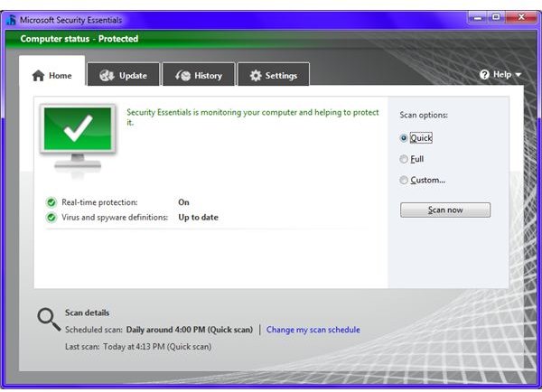Maximize the Security Essentials window
Screen dimensions: 542x392
tap(496, 17)
